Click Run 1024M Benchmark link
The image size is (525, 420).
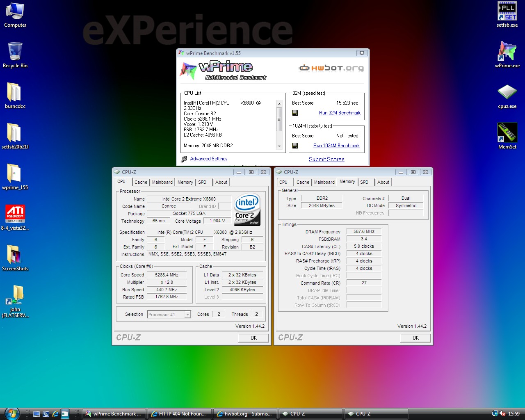pyautogui.click(x=336, y=146)
